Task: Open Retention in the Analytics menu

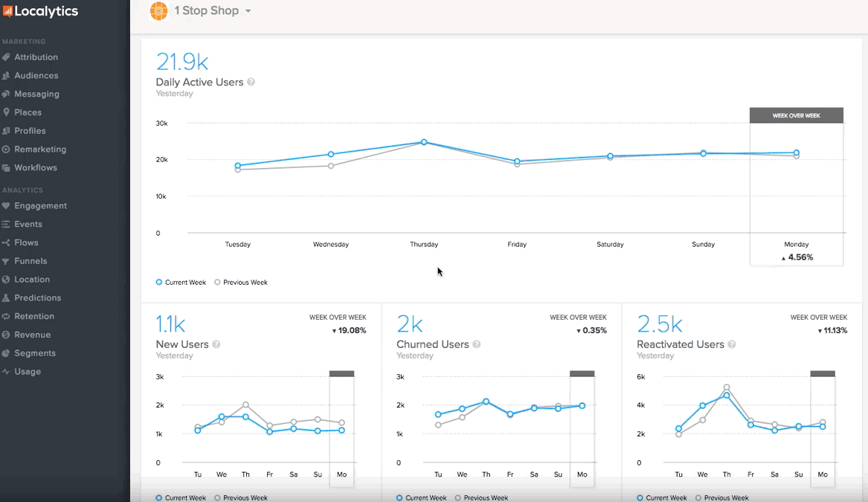Action: click(34, 316)
